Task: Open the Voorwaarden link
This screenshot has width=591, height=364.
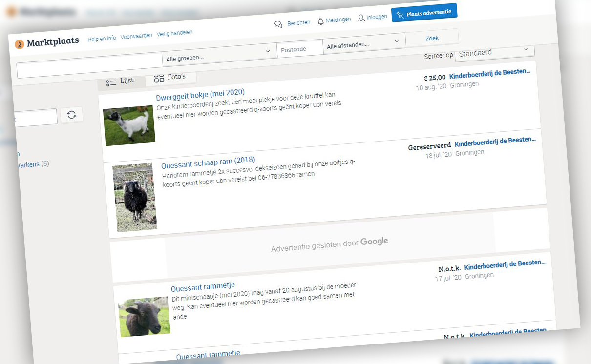Action: tap(136, 36)
